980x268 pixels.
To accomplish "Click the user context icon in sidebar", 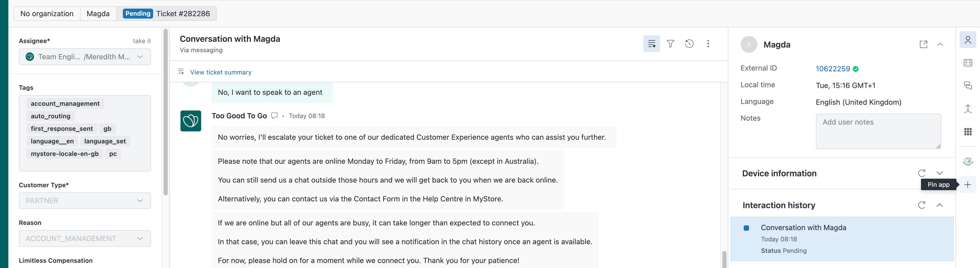I will [967, 40].
